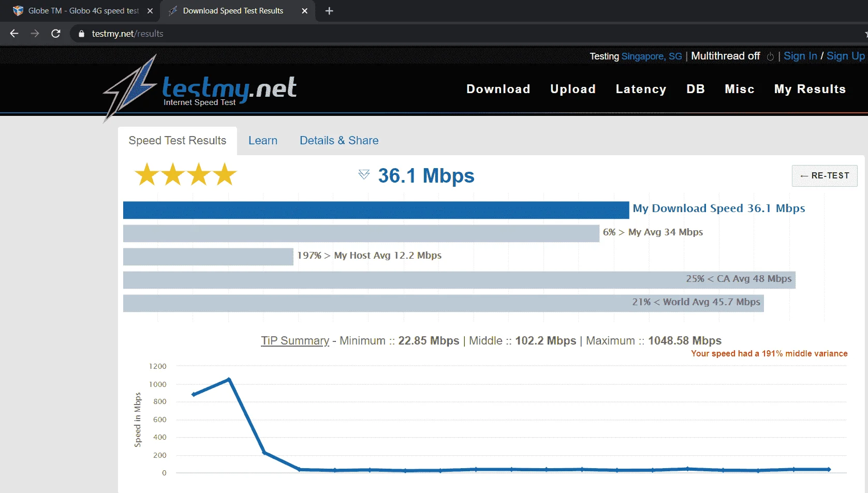Click the World Avg 45.7 Mbps bar

(x=444, y=303)
